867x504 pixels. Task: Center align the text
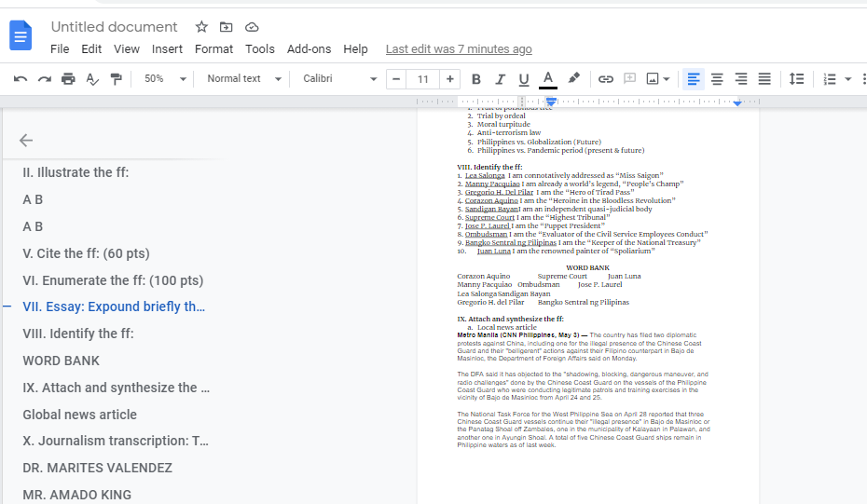717,79
